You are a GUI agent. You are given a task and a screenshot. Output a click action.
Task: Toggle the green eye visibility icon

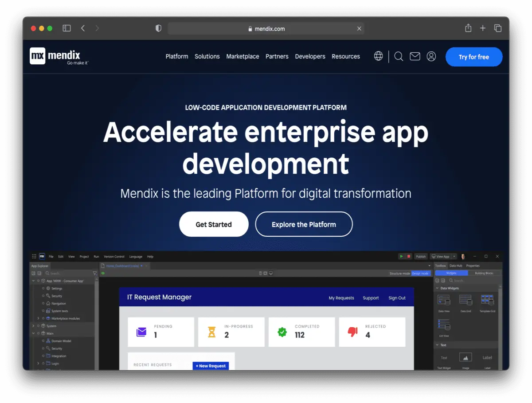point(103,274)
